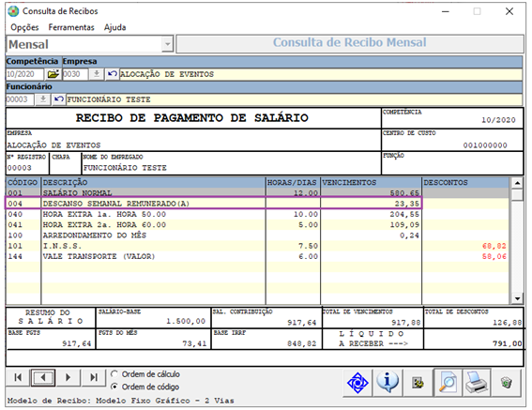The height and width of the screenshot is (410, 532).
Task: Open the information icon button
Action: click(388, 383)
